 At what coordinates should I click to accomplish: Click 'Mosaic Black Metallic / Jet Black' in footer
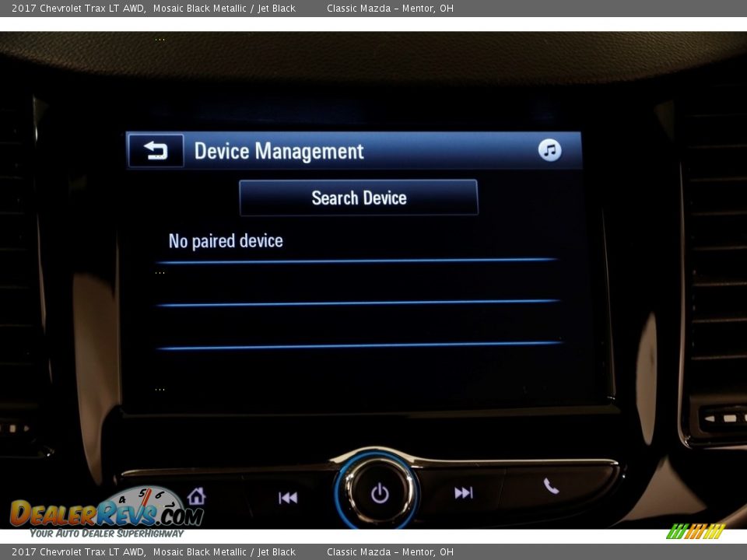[224, 552]
